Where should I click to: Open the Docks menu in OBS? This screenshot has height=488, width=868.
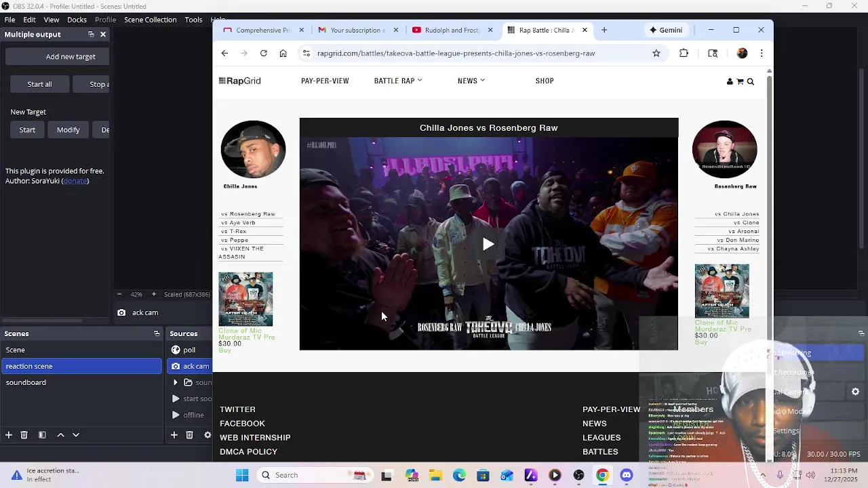click(77, 20)
